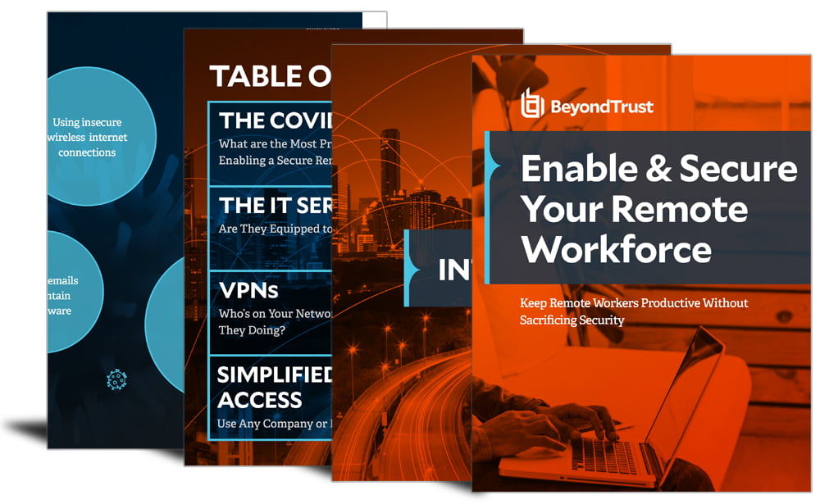Select the 'Using insecure wireless internet connections' circle

click(91, 137)
